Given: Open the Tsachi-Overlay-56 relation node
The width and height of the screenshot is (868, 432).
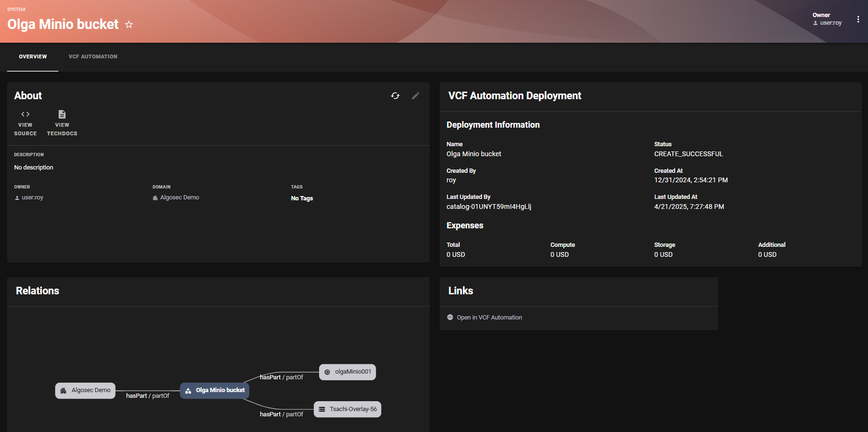Looking at the screenshot, I should click(348, 409).
